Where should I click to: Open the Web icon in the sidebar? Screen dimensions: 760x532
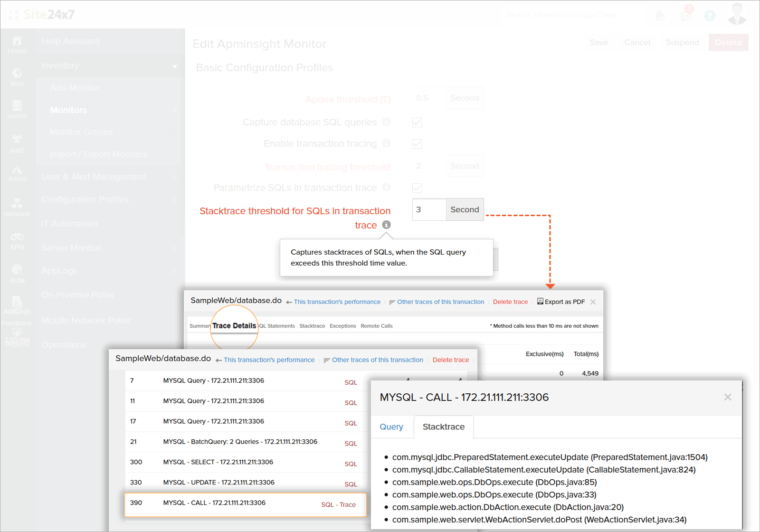[17, 77]
